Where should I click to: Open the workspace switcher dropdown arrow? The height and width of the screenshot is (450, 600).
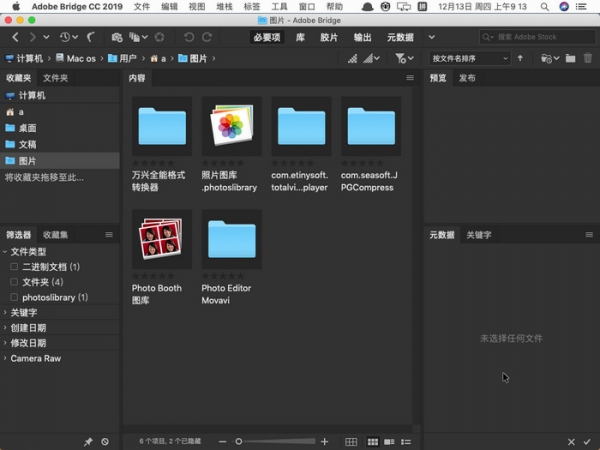pyautogui.click(x=432, y=37)
